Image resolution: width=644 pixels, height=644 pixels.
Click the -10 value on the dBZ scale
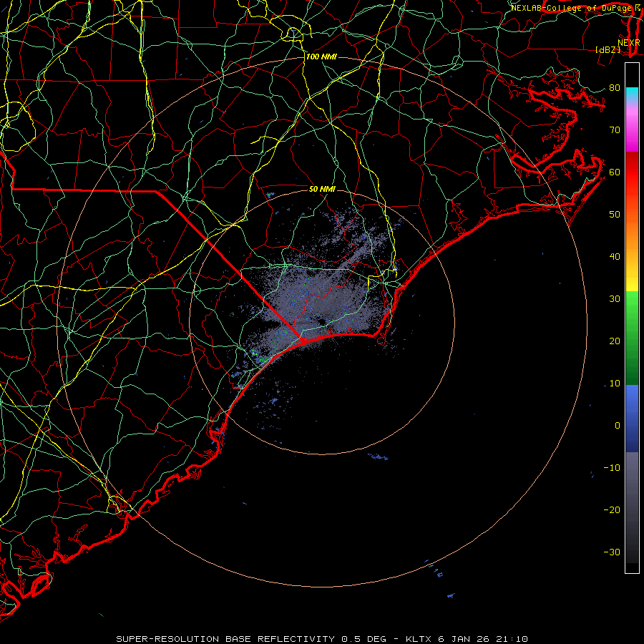tap(612, 468)
